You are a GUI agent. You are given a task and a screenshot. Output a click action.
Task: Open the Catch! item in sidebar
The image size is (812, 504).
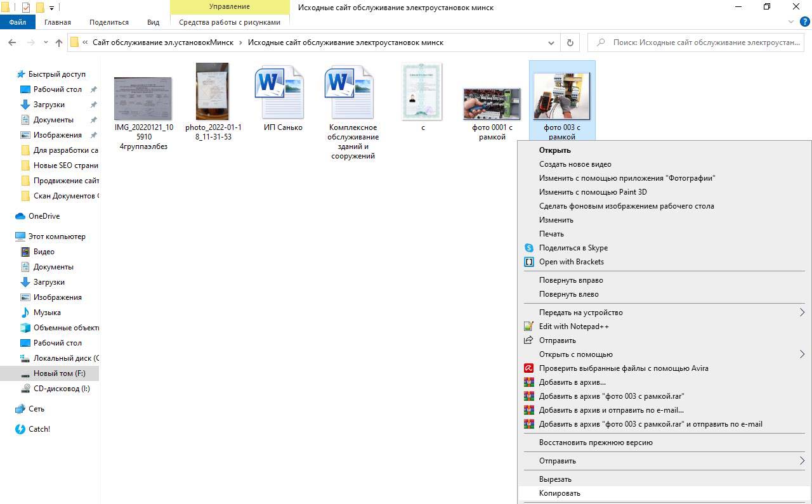[39, 429]
